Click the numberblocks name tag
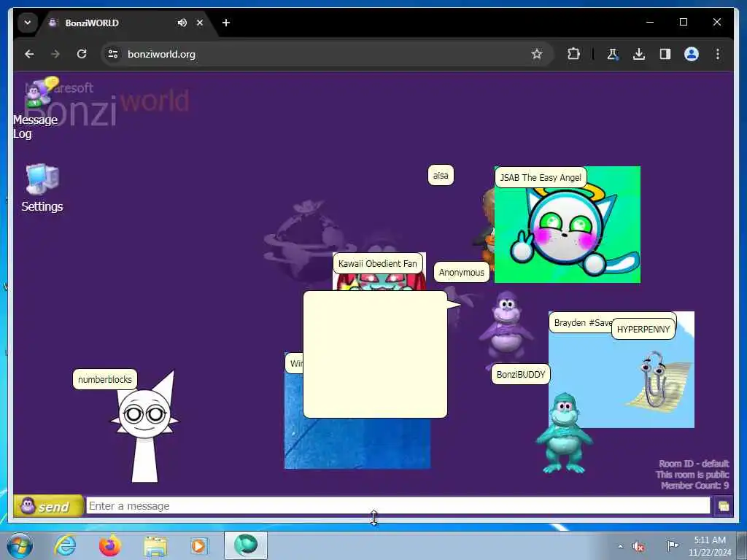747x560 pixels. (x=105, y=379)
